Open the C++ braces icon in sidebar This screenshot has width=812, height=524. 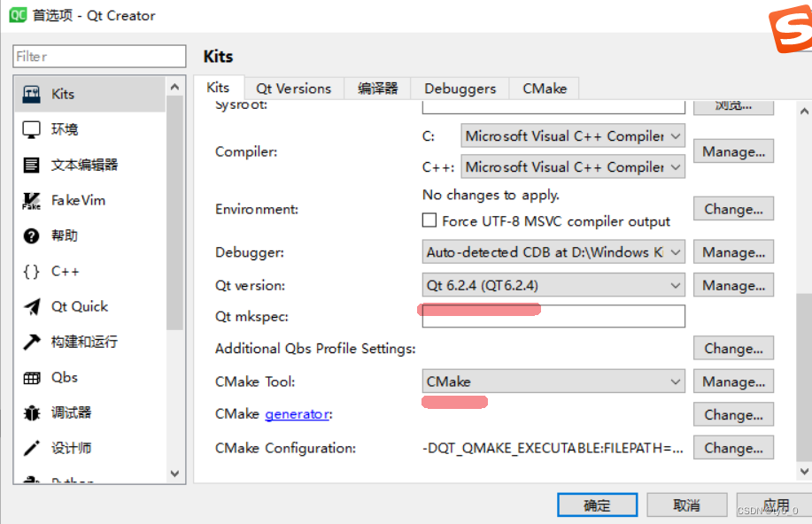click(x=32, y=272)
